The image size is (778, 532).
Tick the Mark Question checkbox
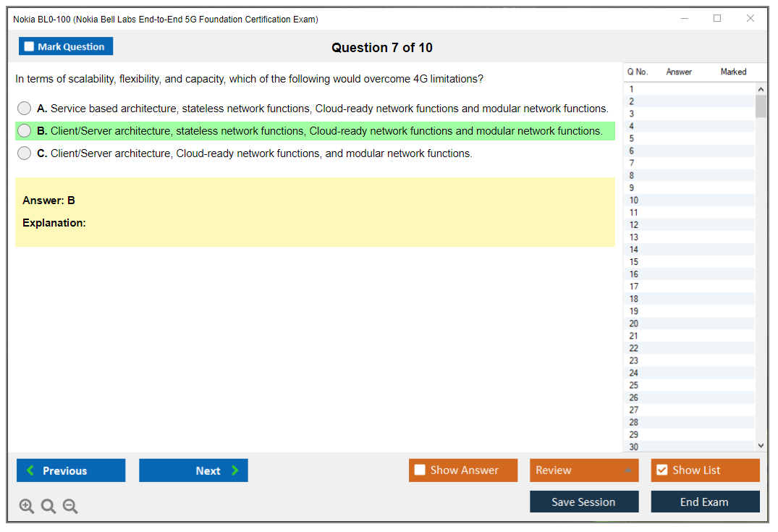[x=29, y=47]
